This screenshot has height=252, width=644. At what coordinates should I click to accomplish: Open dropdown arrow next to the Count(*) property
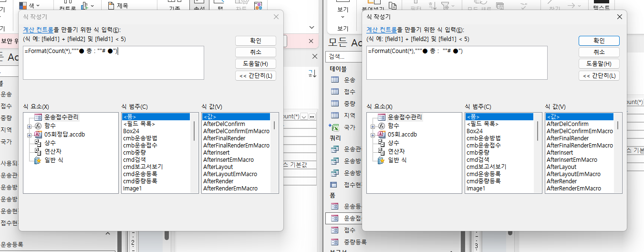click(x=304, y=117)
